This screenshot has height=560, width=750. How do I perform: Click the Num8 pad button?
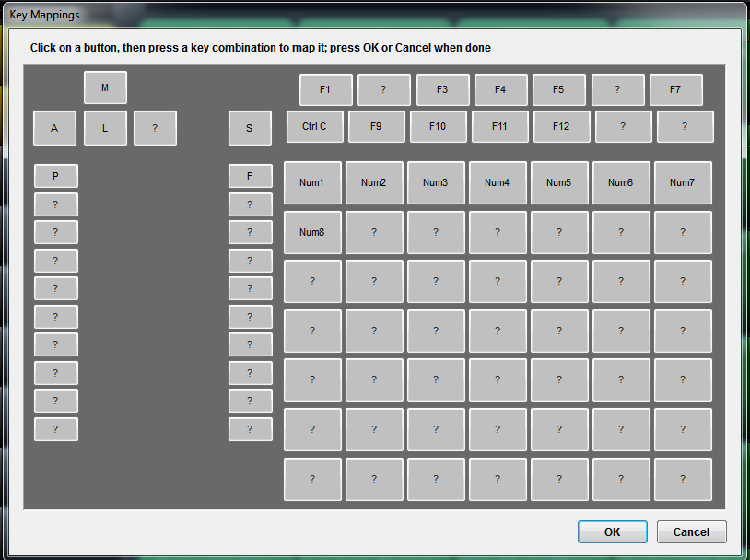click(312, 233)
